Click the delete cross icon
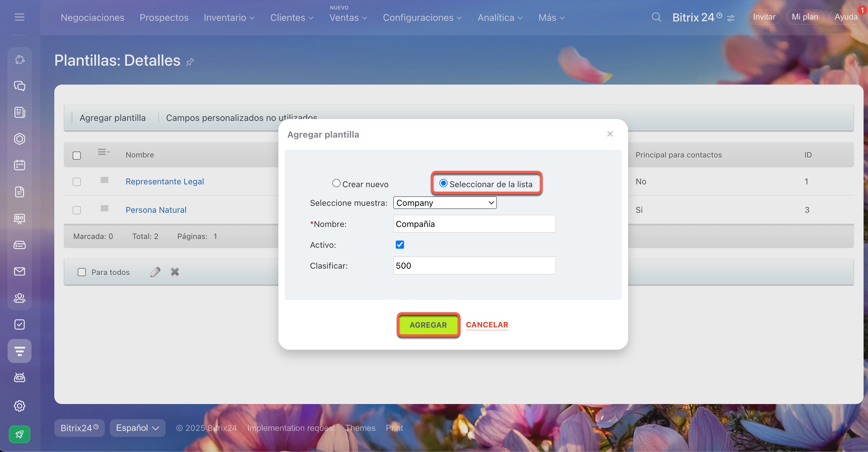 175,272
